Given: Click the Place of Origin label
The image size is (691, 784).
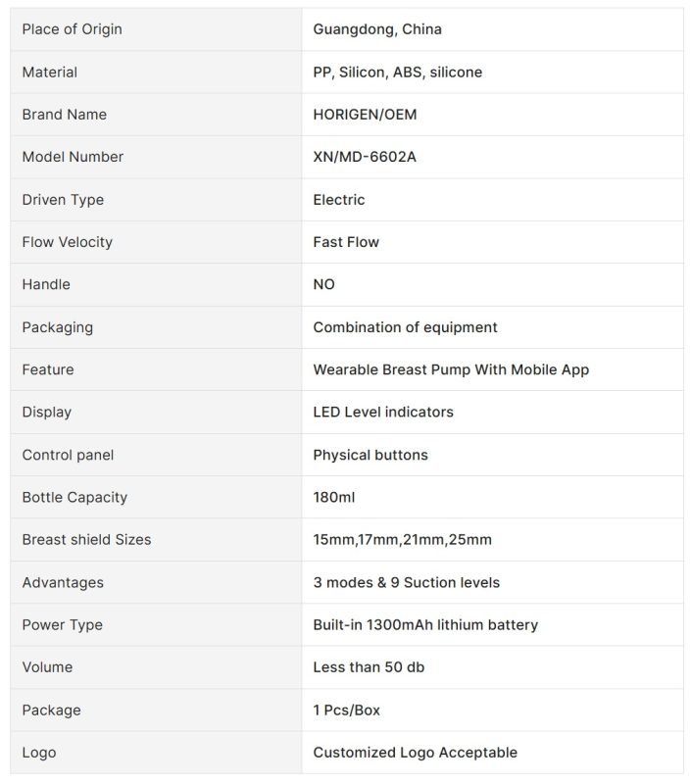Looking at the screenshot, I should click(72, 29).
